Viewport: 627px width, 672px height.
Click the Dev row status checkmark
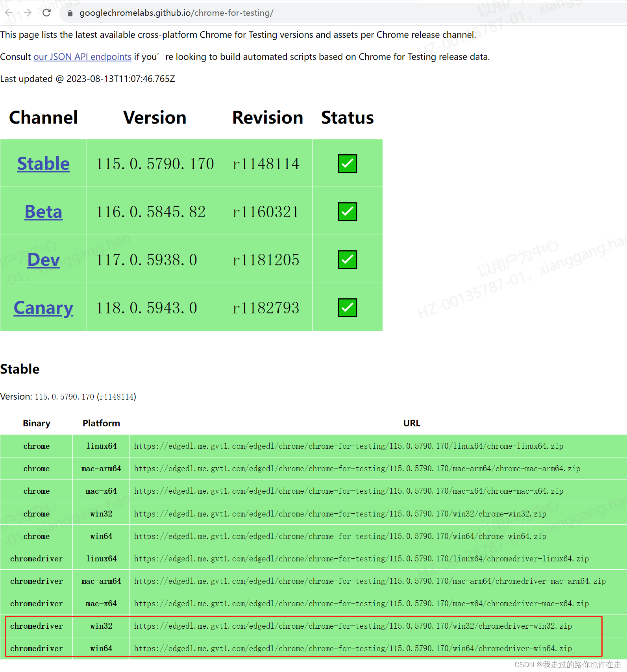coord(347,259)
